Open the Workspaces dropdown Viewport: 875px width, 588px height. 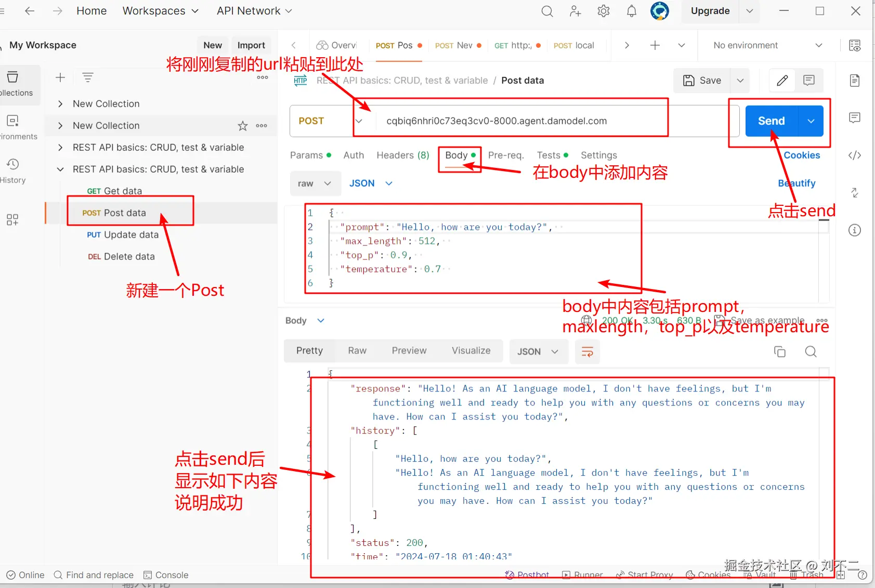[160, 11]
